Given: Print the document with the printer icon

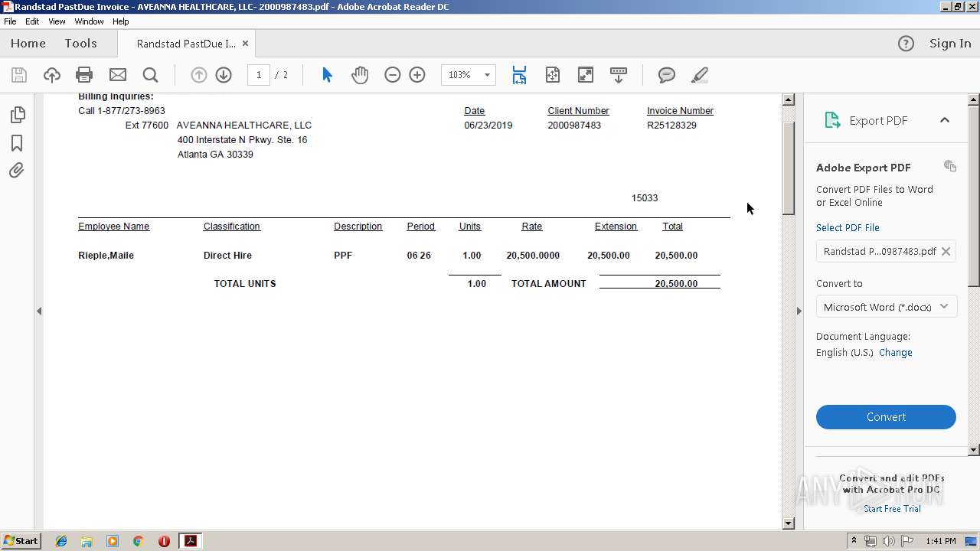Looking at the screenshot, I should [x=84, y=75].
